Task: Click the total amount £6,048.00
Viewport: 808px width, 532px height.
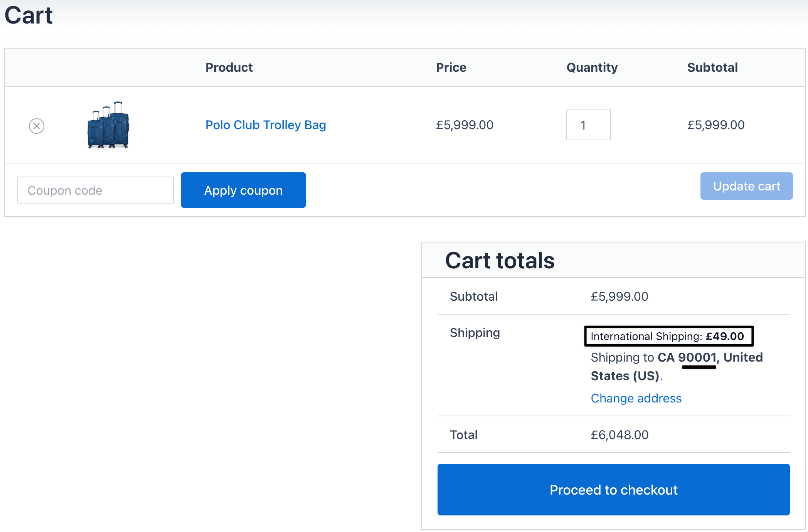Action: [x=619, y=435]
